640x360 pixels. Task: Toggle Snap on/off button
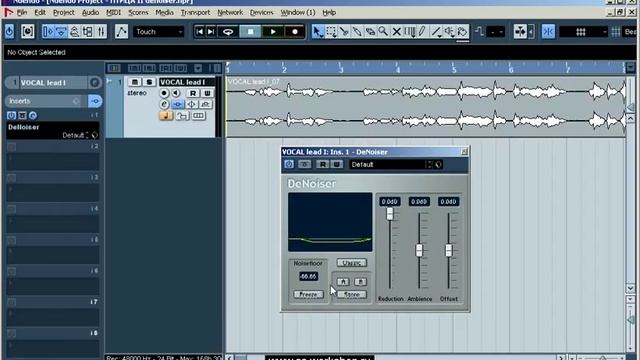pos(548,31)
